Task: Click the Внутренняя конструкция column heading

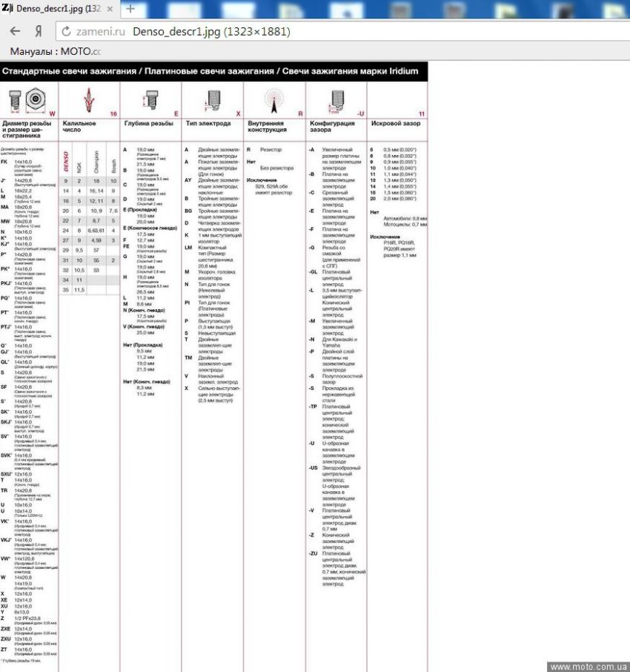Action: pos(268,126)
